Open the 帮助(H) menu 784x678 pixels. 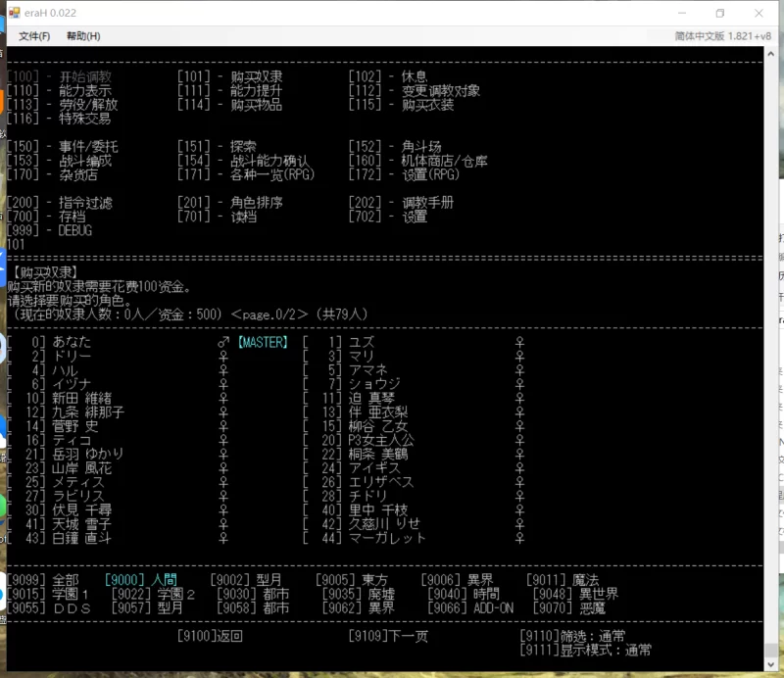pos(83,36)
